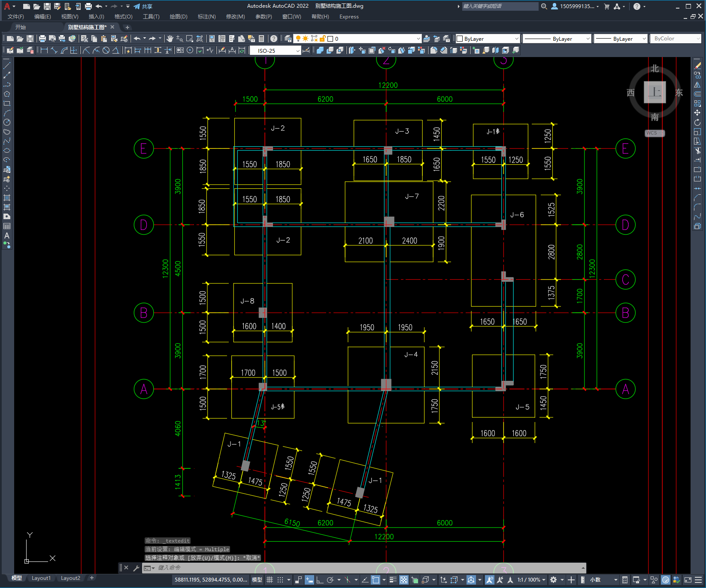The height and width of the screenshot is (588, 706).
Task: Select the Angular dimension tool
Action: 115,50
